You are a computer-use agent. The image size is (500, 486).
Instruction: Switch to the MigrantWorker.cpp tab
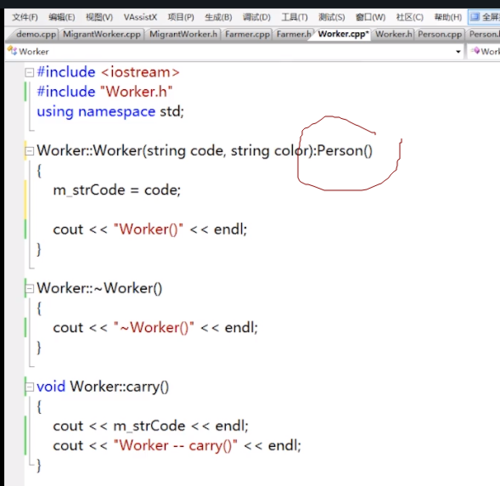(x=102, y=34)
